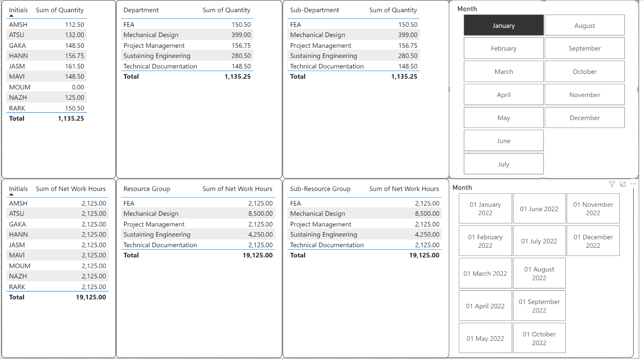Choose the 01 March 2022 slicer tile
Image resolution: width=644 pixels, height=361 pixels.
click(x=485, y=273)
